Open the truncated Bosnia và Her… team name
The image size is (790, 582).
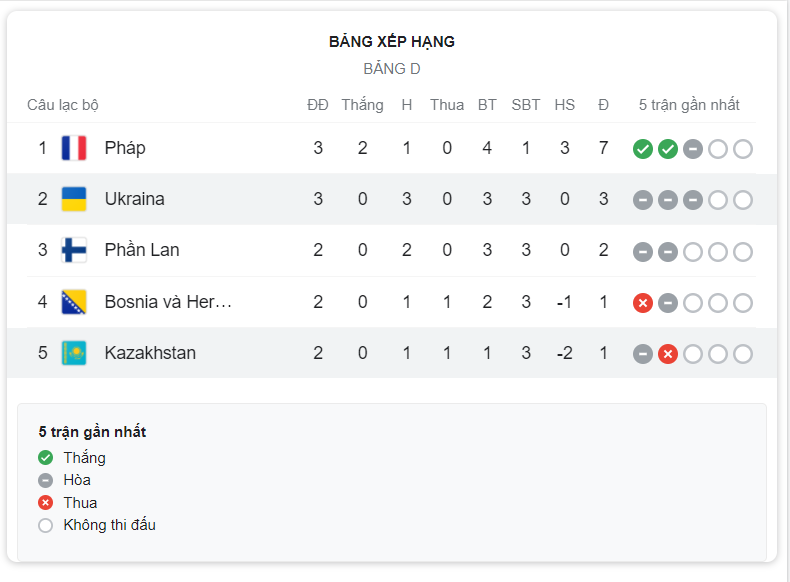tap(168, 302)
